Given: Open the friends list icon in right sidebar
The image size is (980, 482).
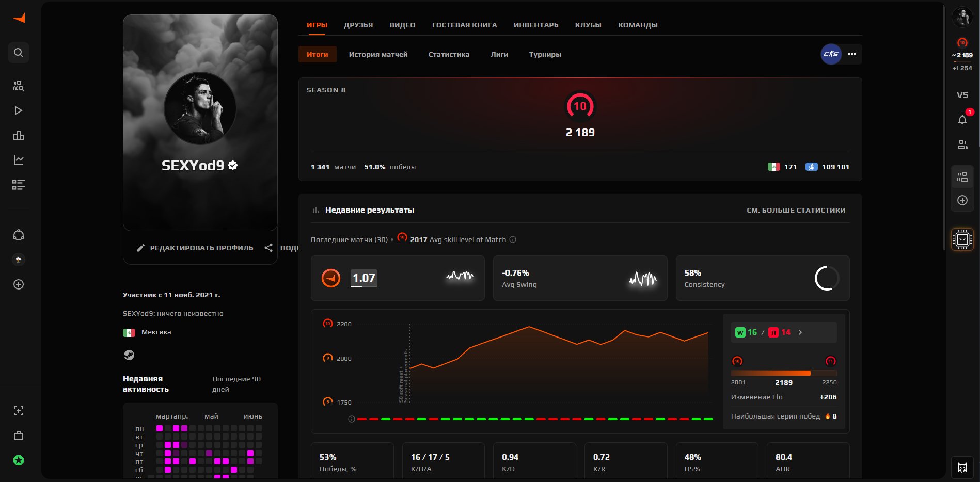Looking at the screenshot, I should [962, 145].
